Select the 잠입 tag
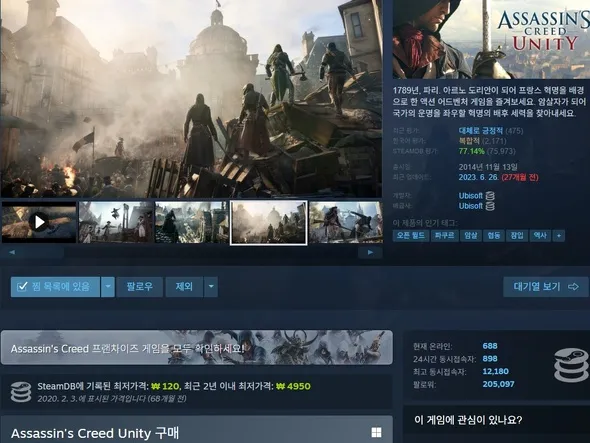Screen dimensions: 590x443 (x=517, y=236)
